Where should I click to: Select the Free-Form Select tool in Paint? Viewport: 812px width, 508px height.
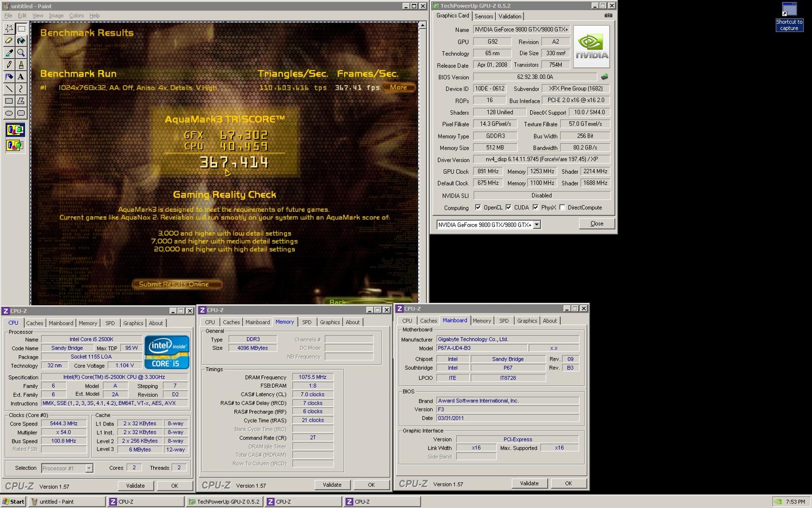point(9,28)
